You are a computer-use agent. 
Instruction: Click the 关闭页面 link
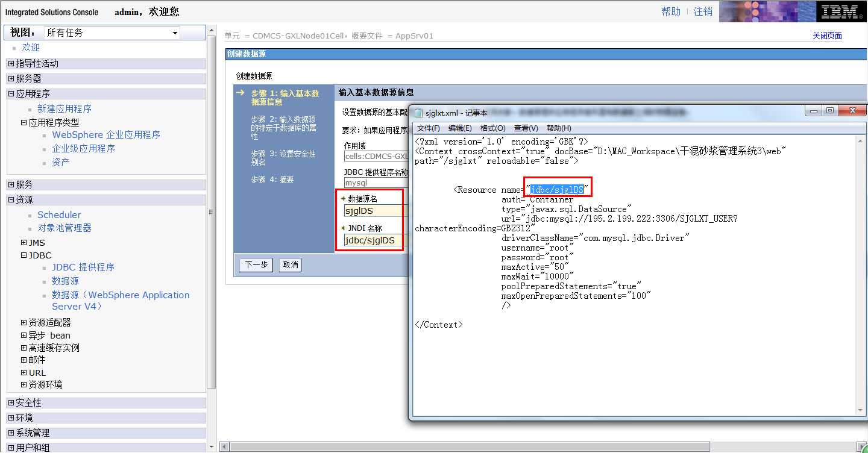(827, 36)
